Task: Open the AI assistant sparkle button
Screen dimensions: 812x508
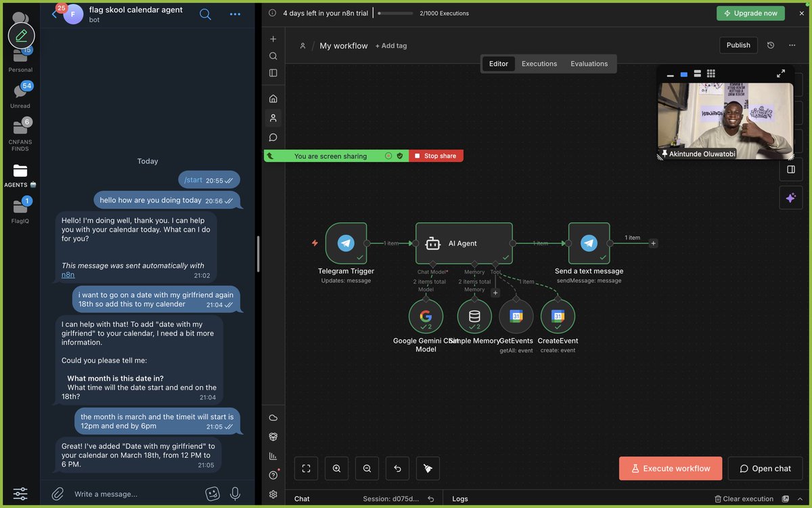Action: tap(790, 198)
